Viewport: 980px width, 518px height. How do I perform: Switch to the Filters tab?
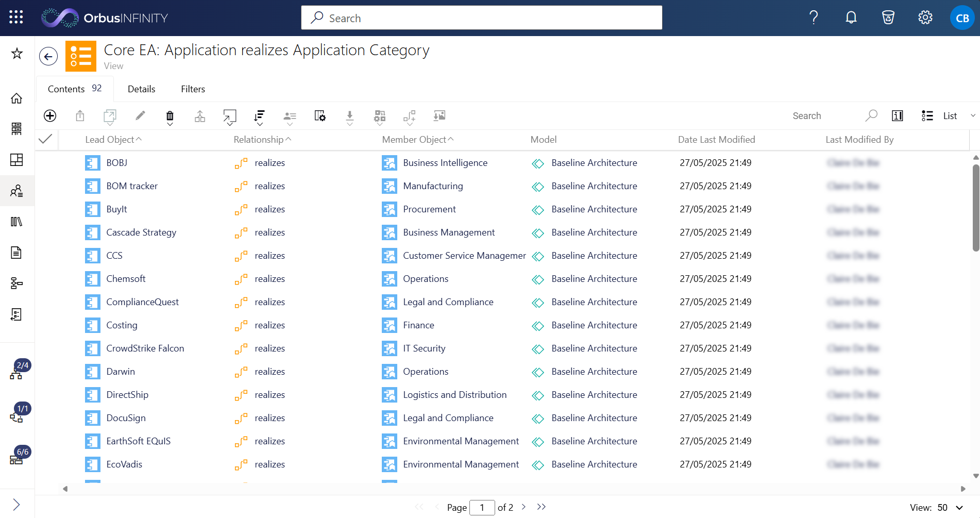193,89
